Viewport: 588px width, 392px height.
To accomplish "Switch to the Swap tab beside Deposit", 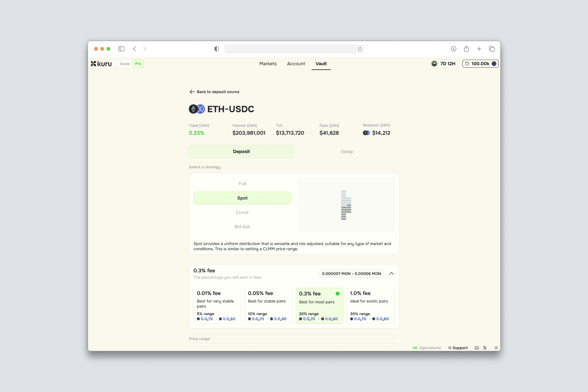I will click(x=346, y=152).
